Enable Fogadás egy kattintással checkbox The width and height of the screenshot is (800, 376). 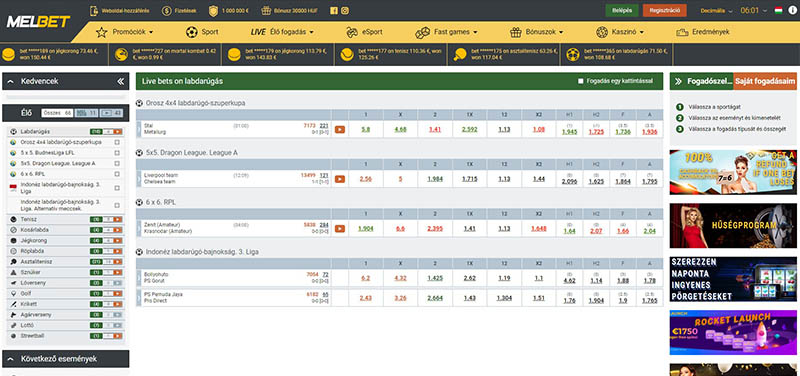[x=581, y=81]
